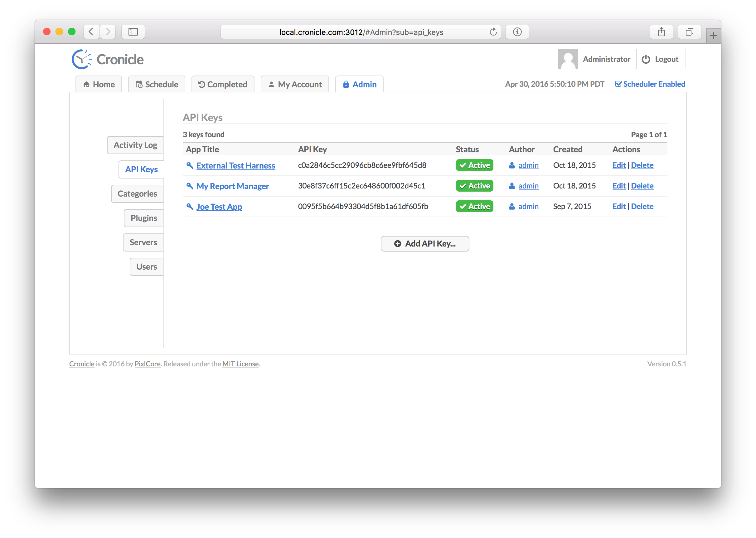Screen dimensions: 756x538
Task: Edit the Joe Test App key
Action: pos(619,206)
